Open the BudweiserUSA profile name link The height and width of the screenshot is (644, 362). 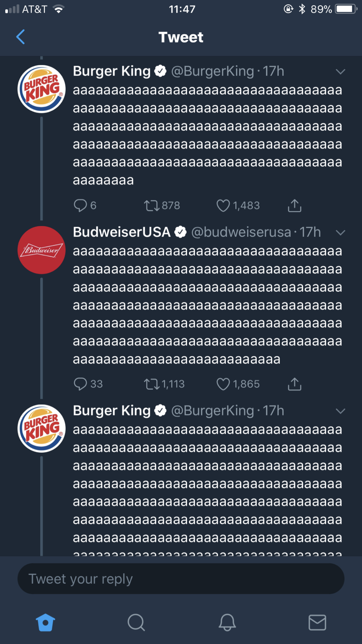[x=122, y=232]
